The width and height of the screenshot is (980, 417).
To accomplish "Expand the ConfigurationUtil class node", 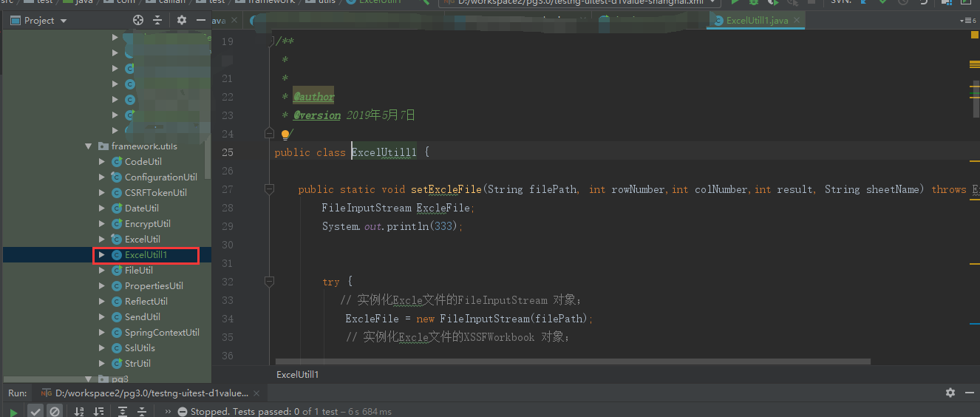I will tap(102, 177).
